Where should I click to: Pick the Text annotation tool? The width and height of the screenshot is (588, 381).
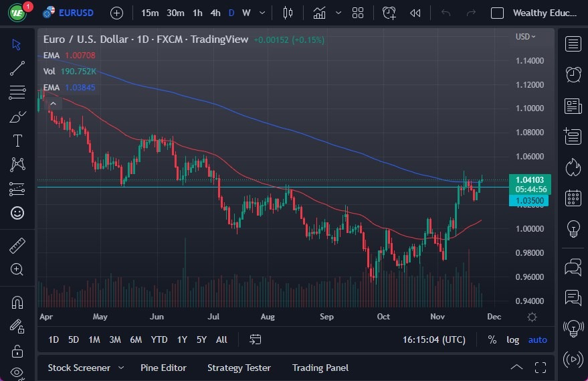[x=17, y=141]
